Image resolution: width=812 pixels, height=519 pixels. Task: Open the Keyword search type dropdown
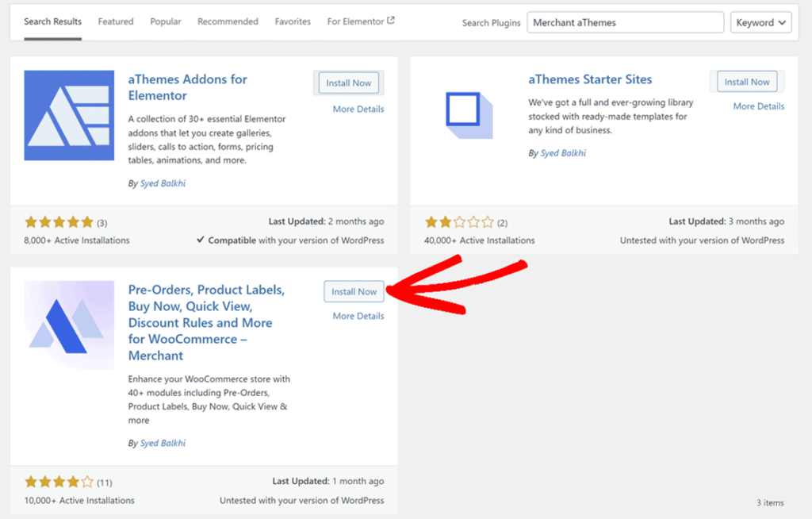(x=760, y=22)
